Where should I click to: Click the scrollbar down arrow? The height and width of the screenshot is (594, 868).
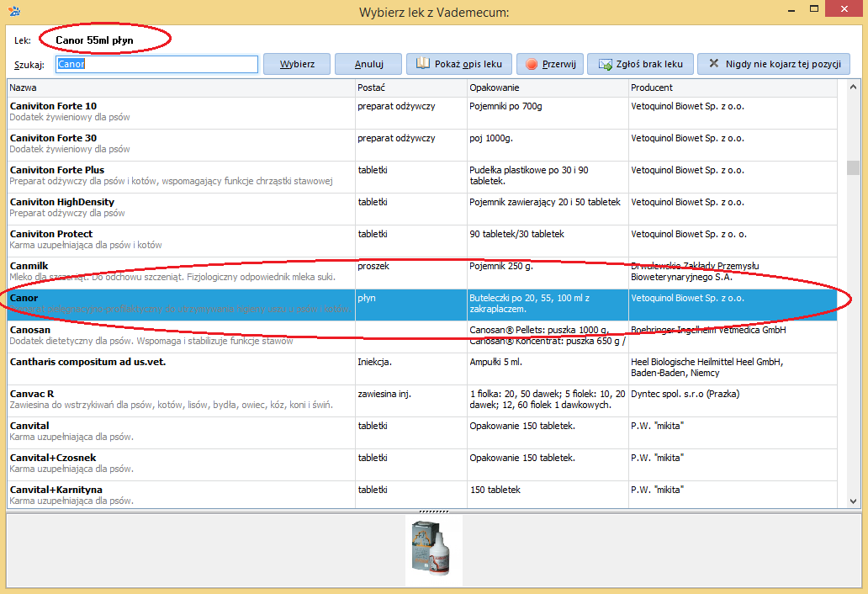point(853,501)
